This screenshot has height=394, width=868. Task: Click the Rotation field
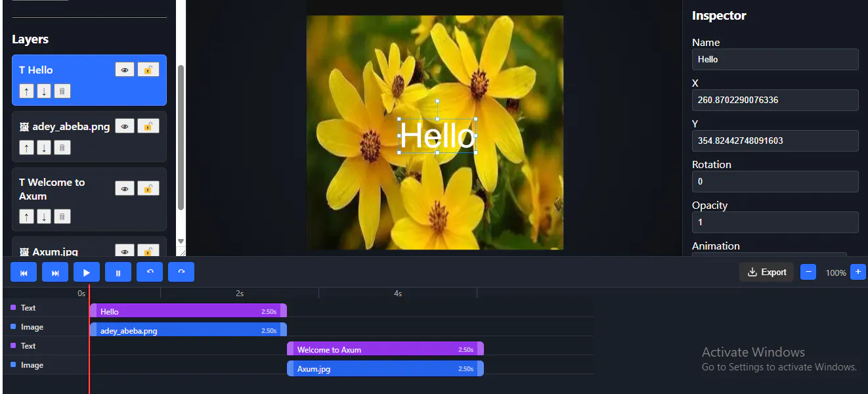click(775, 181)
